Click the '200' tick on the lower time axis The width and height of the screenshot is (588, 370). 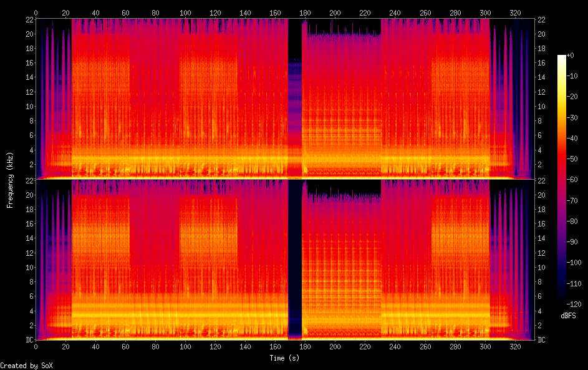coord(335,347)
